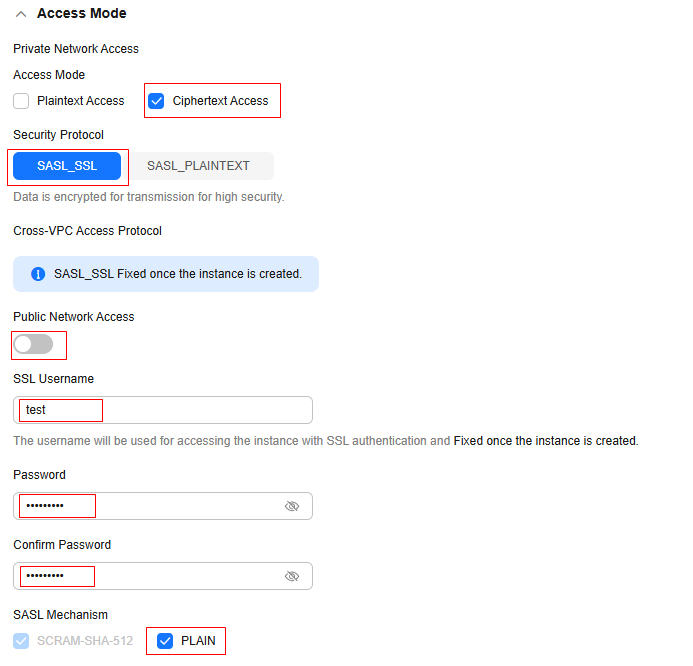693x666 pixels.
Task: Collapse the Access Mode section chevron
Action: click(21, 14)
